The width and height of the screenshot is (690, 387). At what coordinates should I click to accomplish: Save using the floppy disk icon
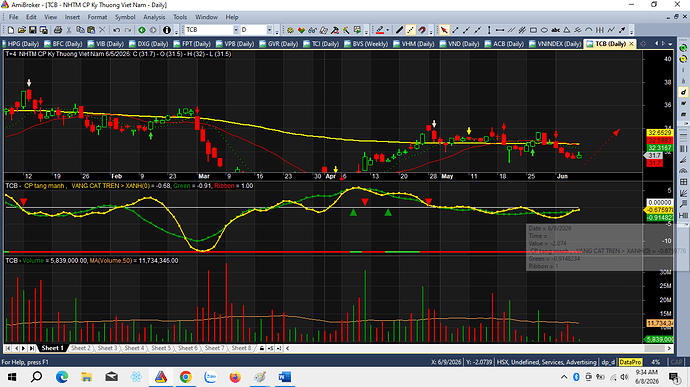tap(33, 30)
